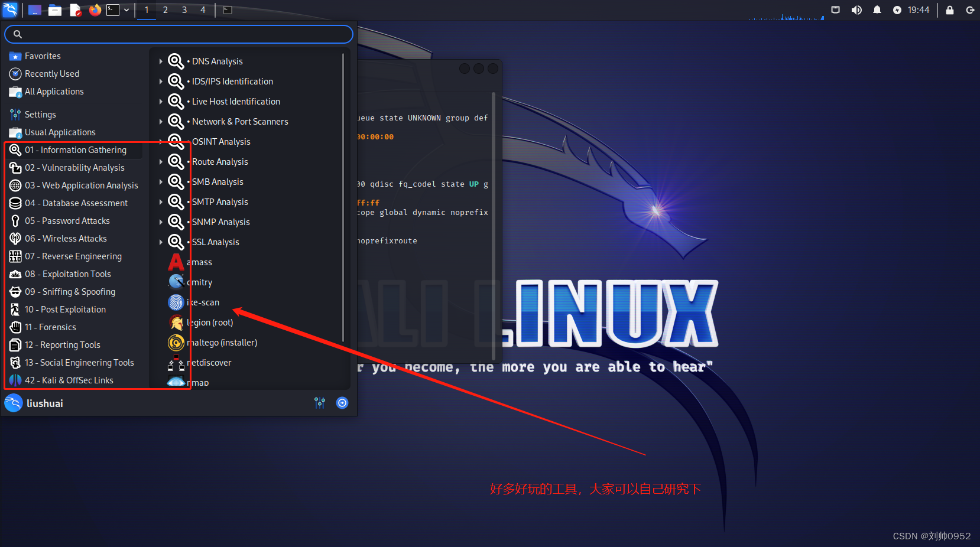Select 02 - Vulnerability Analysis category
Viewport: 980px width, 547px height.
pos(74,168)
